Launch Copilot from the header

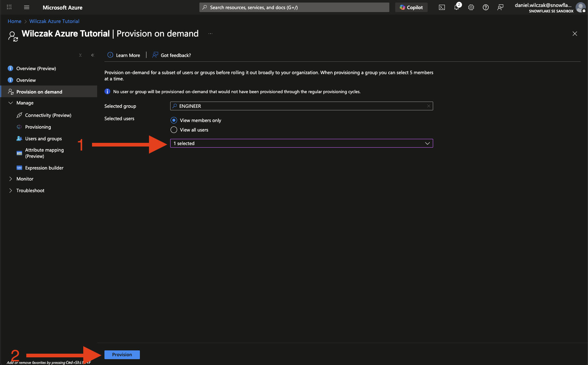411,7
